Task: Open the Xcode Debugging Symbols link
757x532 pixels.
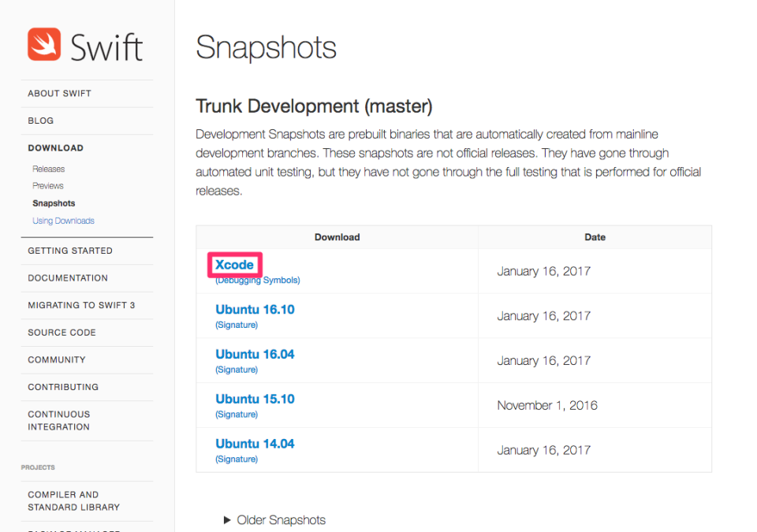Action: 258,281
